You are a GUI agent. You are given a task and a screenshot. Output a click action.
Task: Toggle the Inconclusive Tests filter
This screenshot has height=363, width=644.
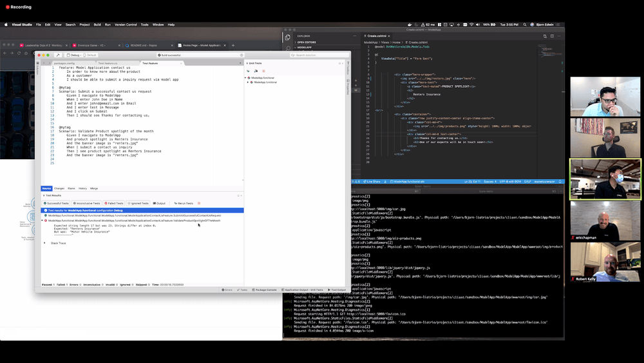point(86,203)
